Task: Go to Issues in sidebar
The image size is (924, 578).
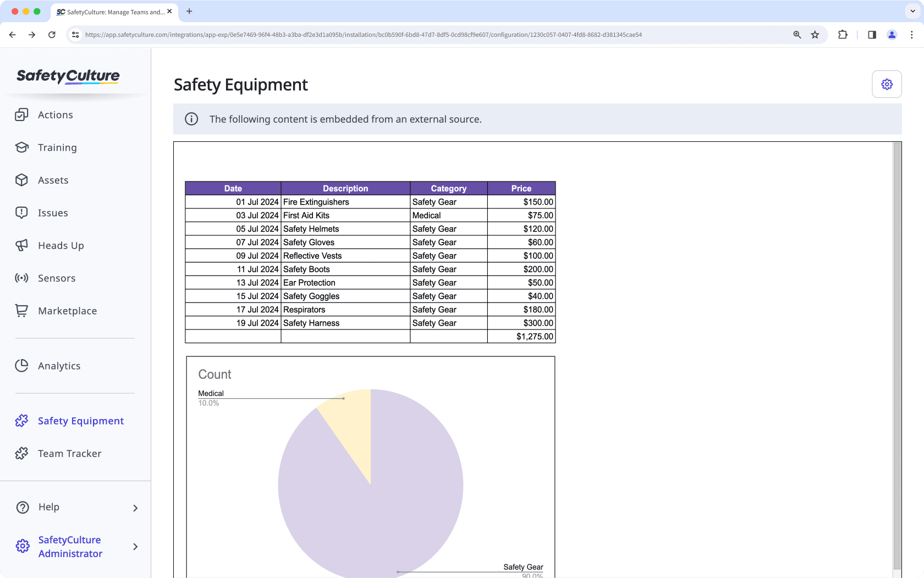Action: [x=53, y=213]
